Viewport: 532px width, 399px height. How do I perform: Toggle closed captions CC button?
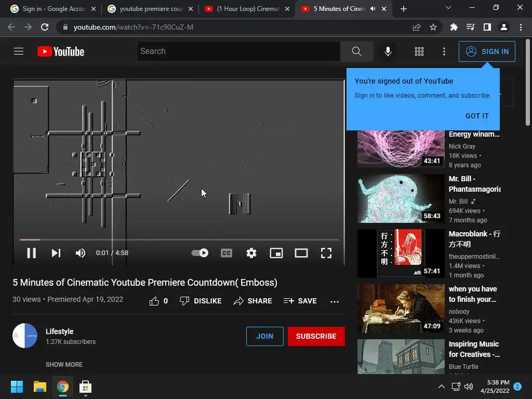(227, 253)
